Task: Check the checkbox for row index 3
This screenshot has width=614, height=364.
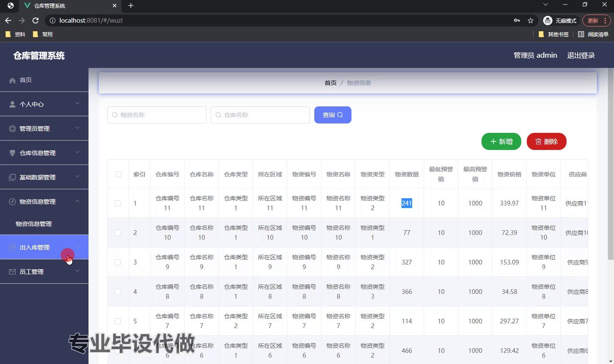Action: tap(118, 262)
